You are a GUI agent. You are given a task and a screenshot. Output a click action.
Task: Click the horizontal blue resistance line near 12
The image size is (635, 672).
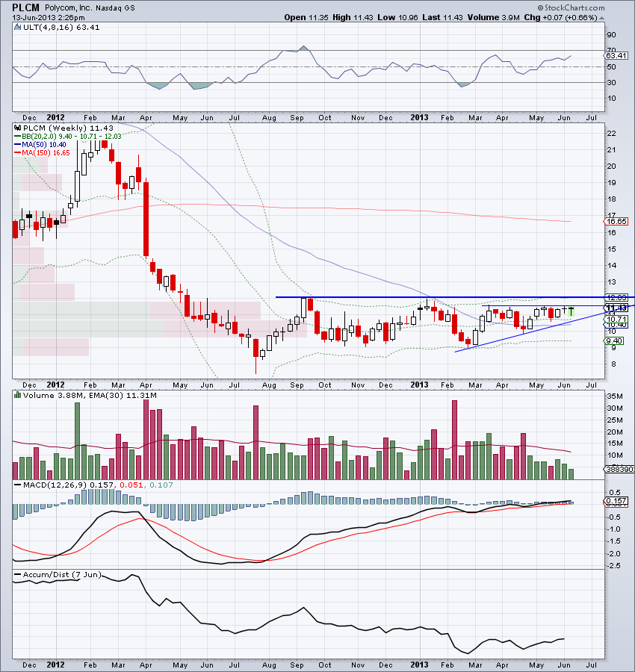pos(454,297)
